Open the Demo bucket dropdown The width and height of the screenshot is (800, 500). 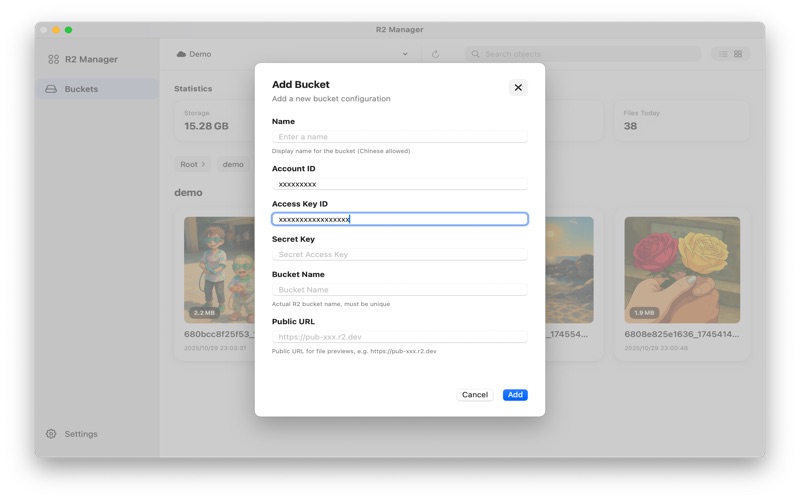pos(292,54)
